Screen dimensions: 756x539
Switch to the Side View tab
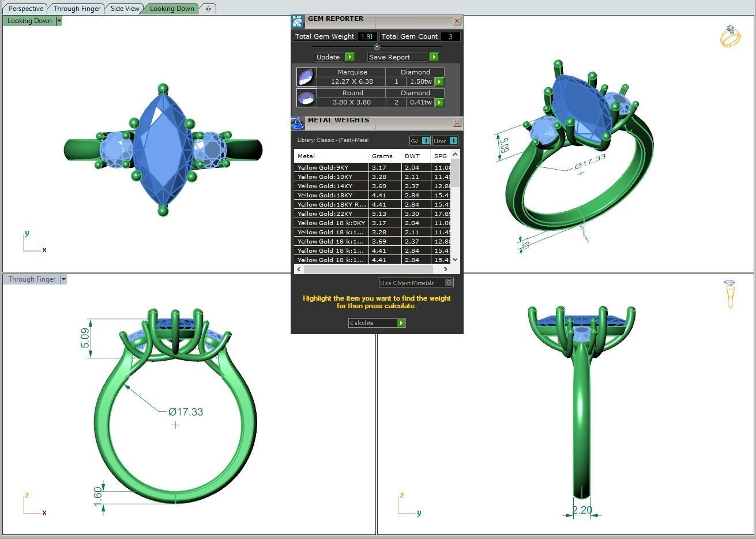click(125, 9)
